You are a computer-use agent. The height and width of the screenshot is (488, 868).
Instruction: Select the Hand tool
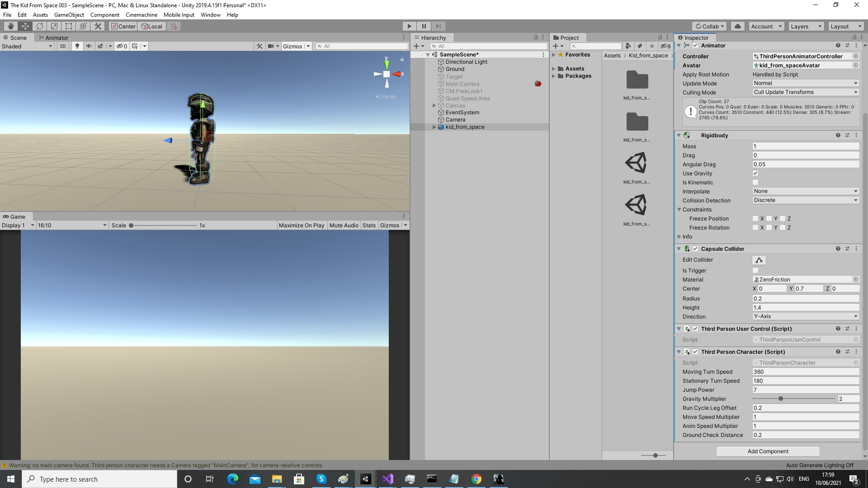click(x=11, y=26)
